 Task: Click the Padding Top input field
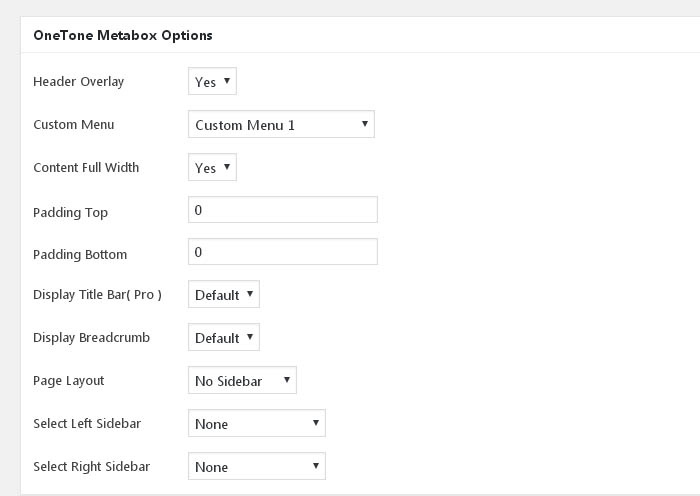(283, 209)
